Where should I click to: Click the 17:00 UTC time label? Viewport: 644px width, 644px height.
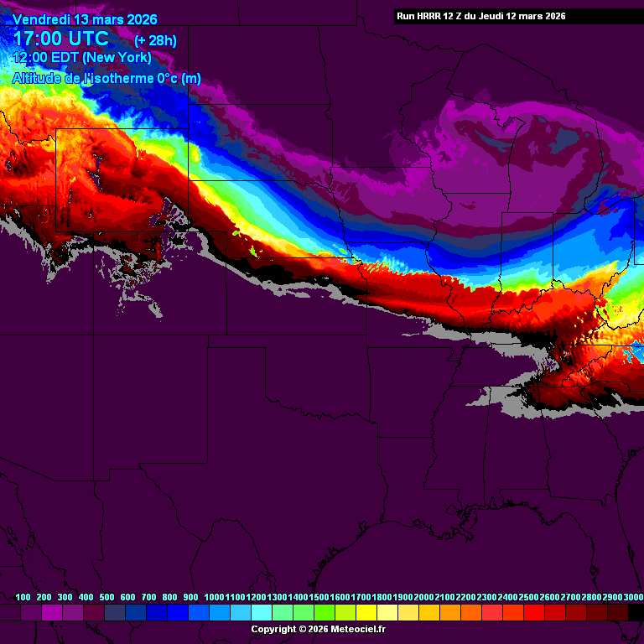(x=60, y=39)
